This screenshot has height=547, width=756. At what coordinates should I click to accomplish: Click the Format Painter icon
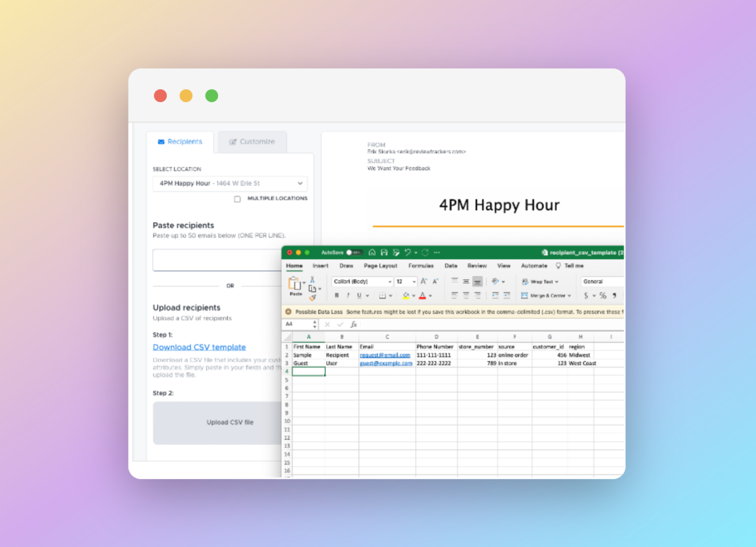(313, 298)
